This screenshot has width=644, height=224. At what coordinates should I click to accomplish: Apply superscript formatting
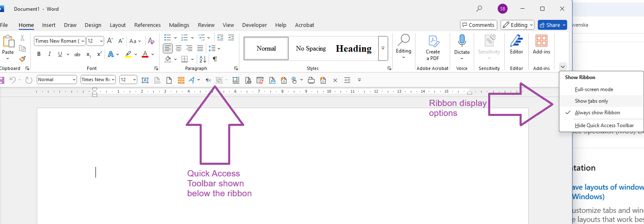click(99, 54)
